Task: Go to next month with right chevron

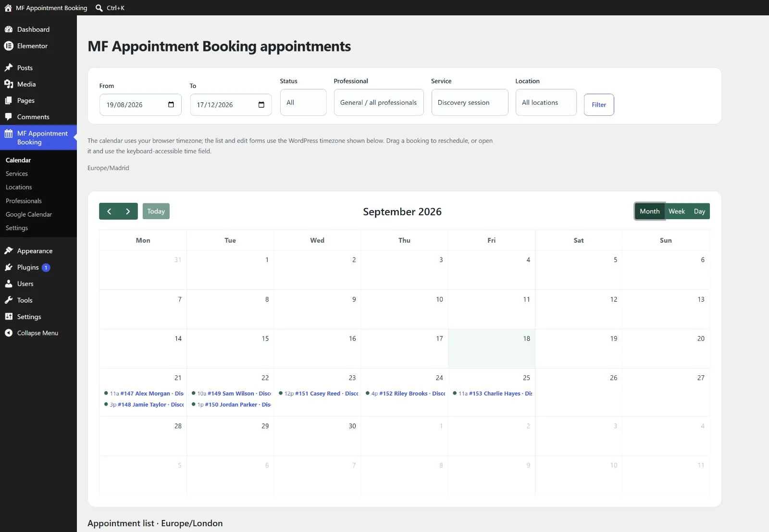Action: [128, 211]
